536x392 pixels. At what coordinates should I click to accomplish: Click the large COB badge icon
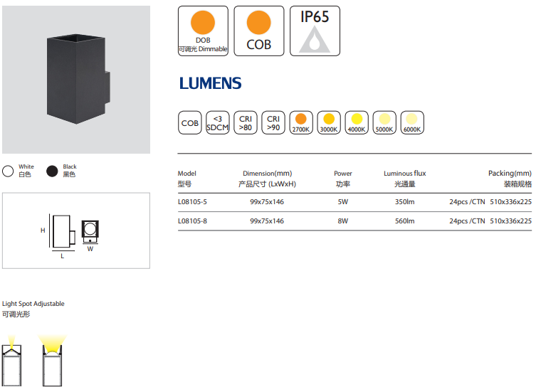click(x=258, y=31)
